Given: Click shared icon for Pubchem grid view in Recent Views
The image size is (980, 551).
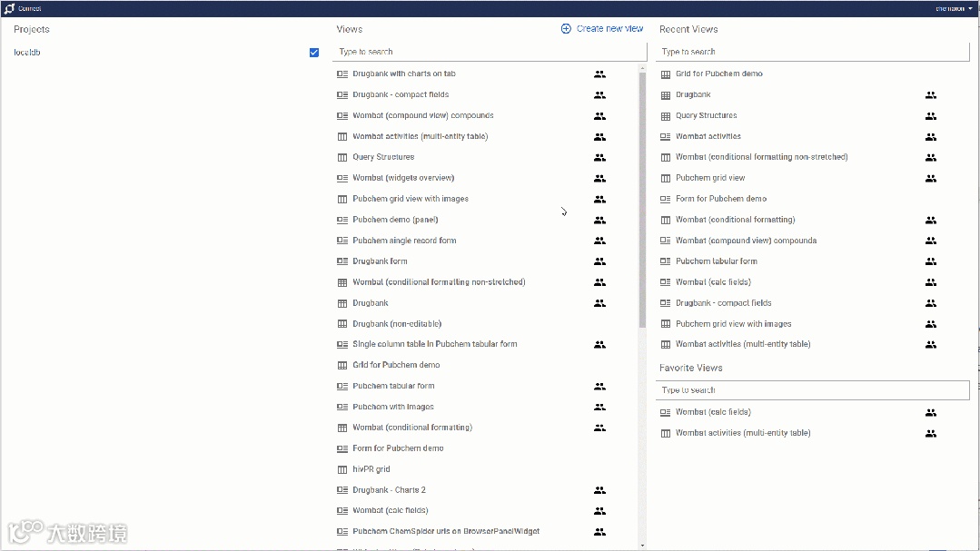Looking at the screenshot, I should (931, 178).
